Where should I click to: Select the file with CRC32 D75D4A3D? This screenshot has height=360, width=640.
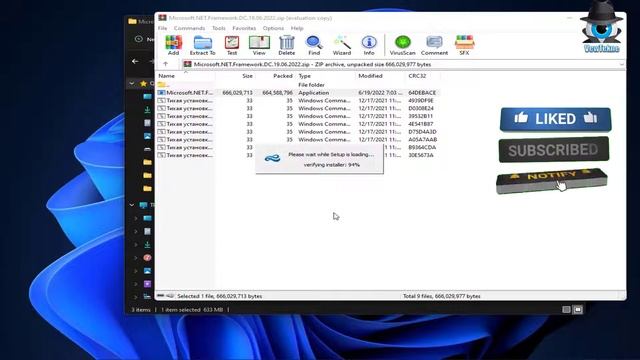click(x=298, y=132)
